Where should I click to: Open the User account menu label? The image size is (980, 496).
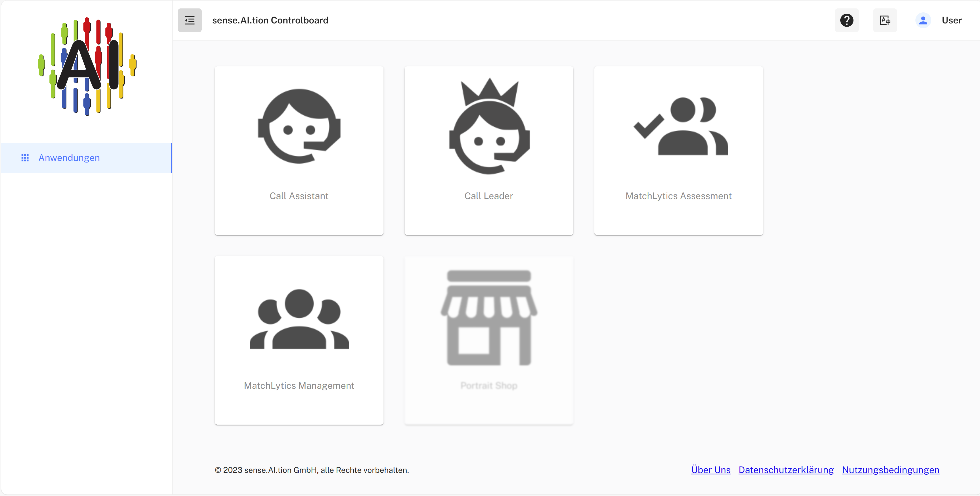pos(952,20)
